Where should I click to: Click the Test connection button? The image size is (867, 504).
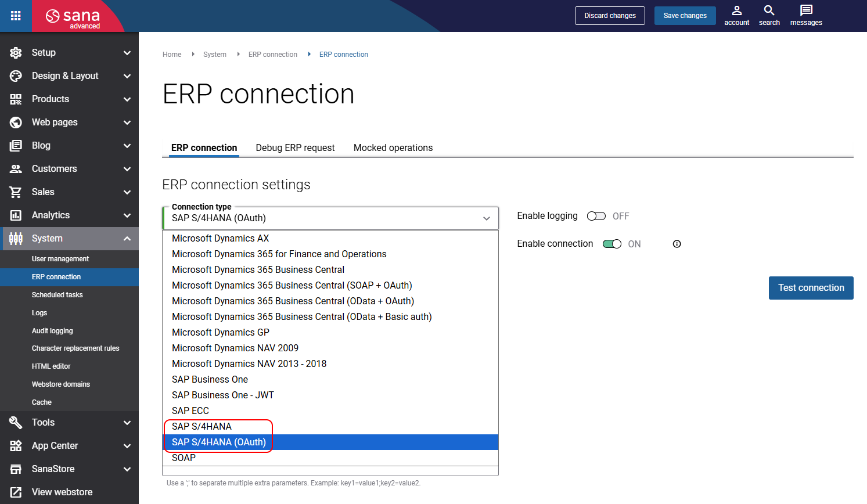[811, 288]
